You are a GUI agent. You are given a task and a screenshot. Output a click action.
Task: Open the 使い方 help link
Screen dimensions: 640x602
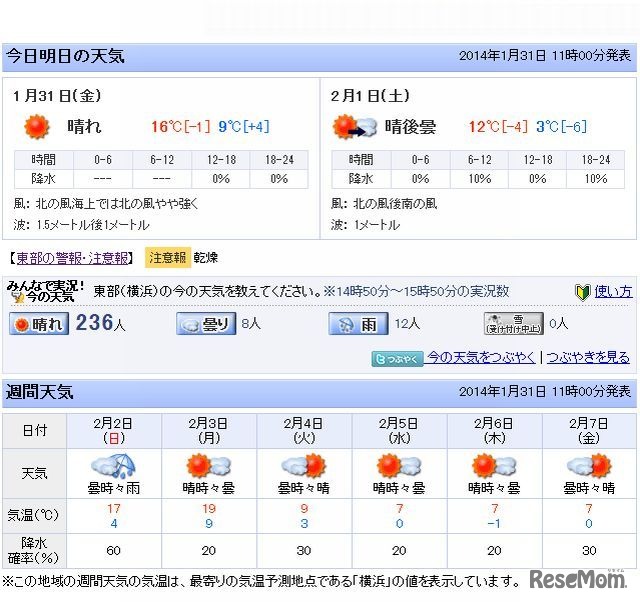[613, 292]
